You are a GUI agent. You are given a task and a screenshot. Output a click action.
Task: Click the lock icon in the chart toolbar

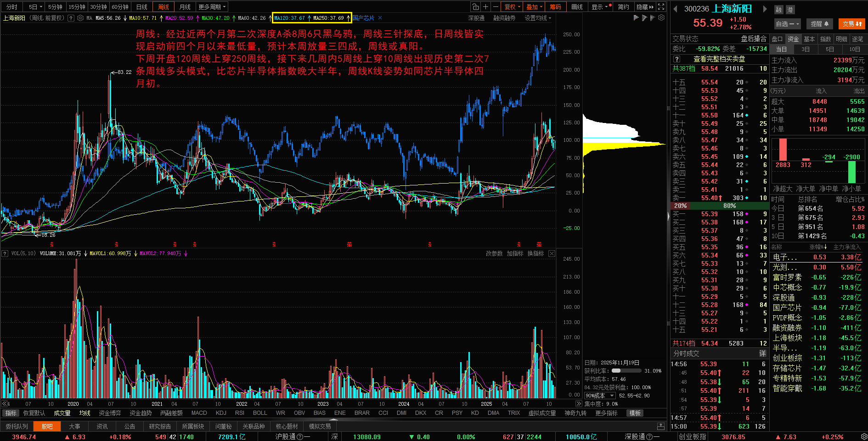475,7
